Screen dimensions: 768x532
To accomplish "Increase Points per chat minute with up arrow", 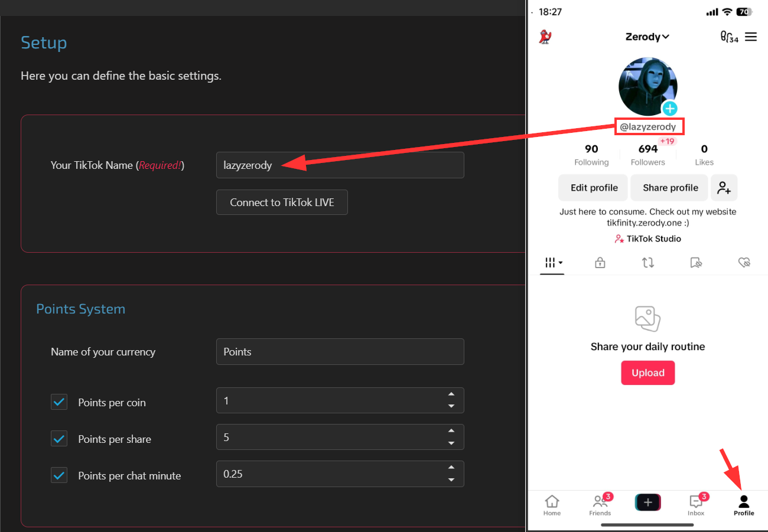I will pyautogui.click(x=451, y=468).
